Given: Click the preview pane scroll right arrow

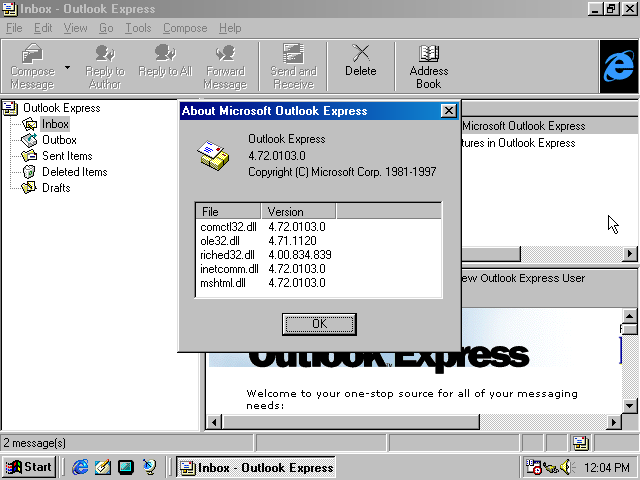Looking at the screenshot, I should (x=613, y=422).
